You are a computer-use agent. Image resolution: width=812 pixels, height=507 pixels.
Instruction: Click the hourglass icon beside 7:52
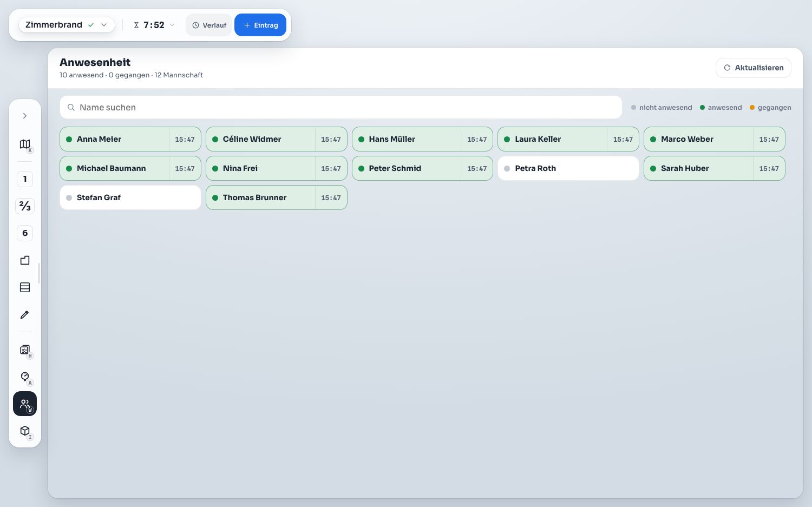pos(136,25)
